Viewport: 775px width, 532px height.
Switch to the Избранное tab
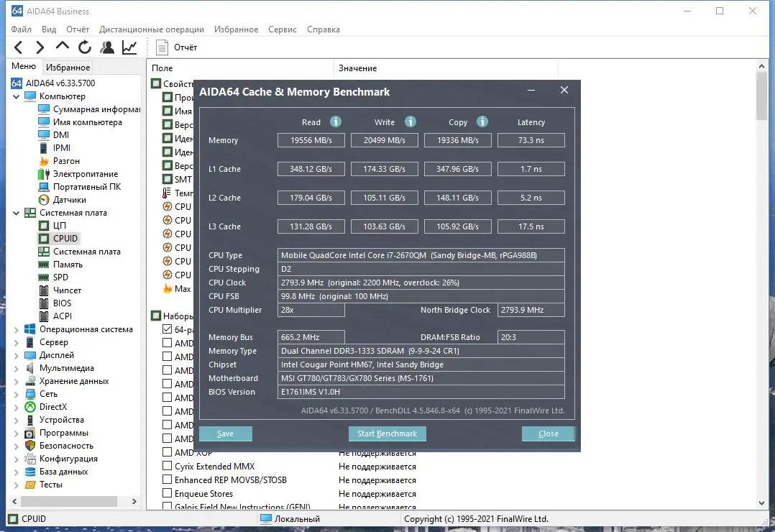67,67
